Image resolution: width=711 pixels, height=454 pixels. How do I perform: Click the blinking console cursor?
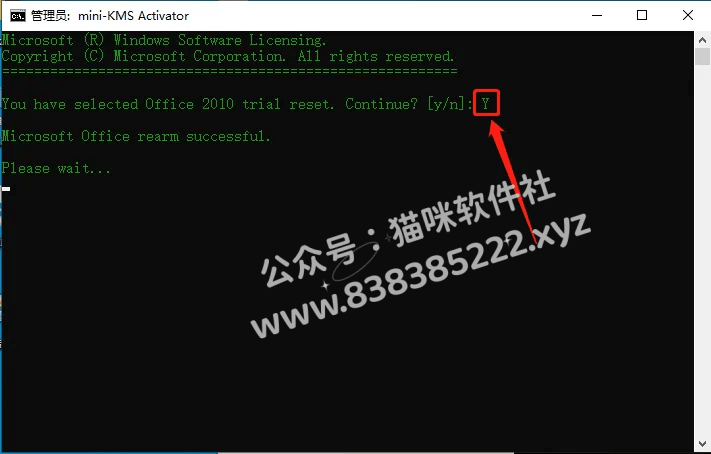pos(6,189)
